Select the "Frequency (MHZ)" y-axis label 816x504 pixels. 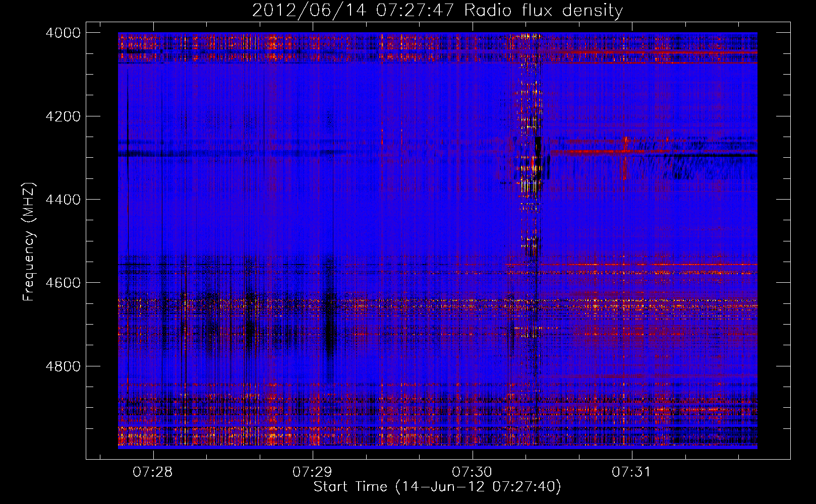coord(29,241)
